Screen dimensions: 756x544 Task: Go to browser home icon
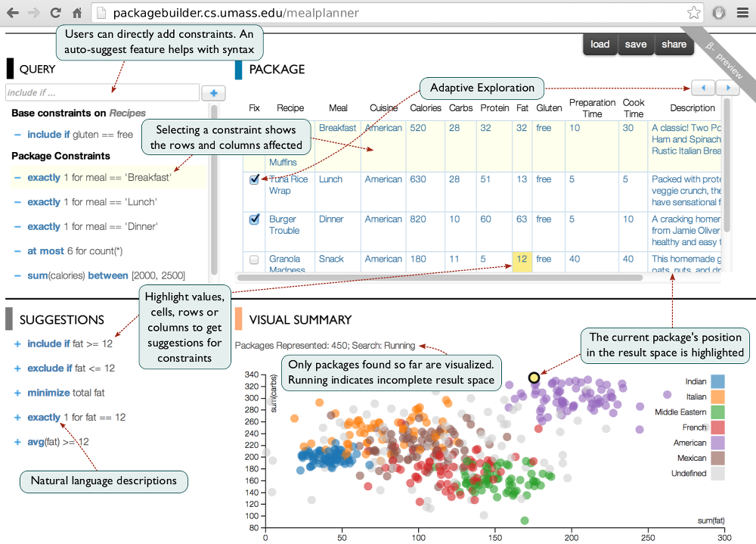76,13
